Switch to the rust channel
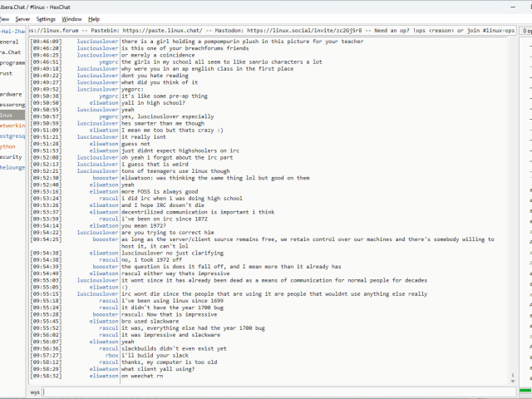Image resolution: width=532 pixels, height=399 pixels. pos(7,73)
